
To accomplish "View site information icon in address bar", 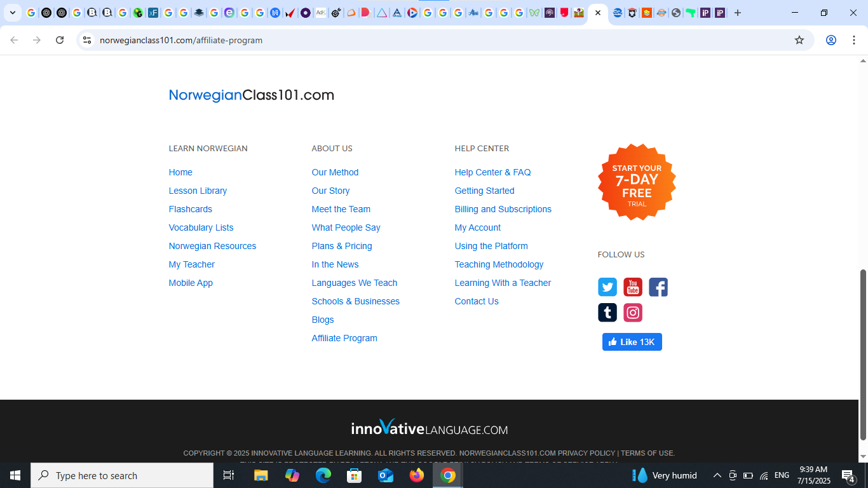I will (x=87, y=40).
